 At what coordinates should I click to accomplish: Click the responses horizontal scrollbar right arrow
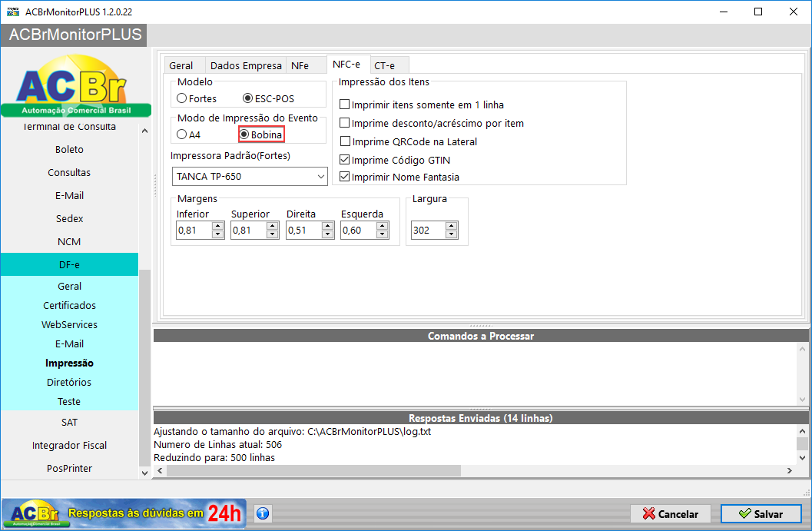(x=790, y=470)
